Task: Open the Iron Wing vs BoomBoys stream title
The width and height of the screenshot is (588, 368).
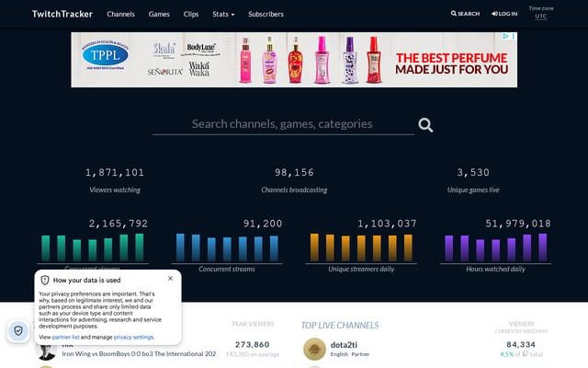Action: 139,353
